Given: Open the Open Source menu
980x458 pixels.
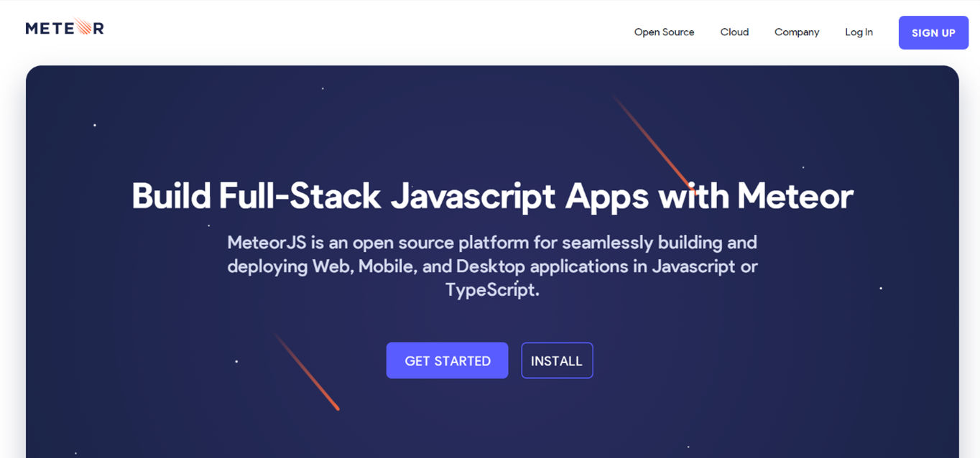Looking at the screenshot, I should (664, 32).
